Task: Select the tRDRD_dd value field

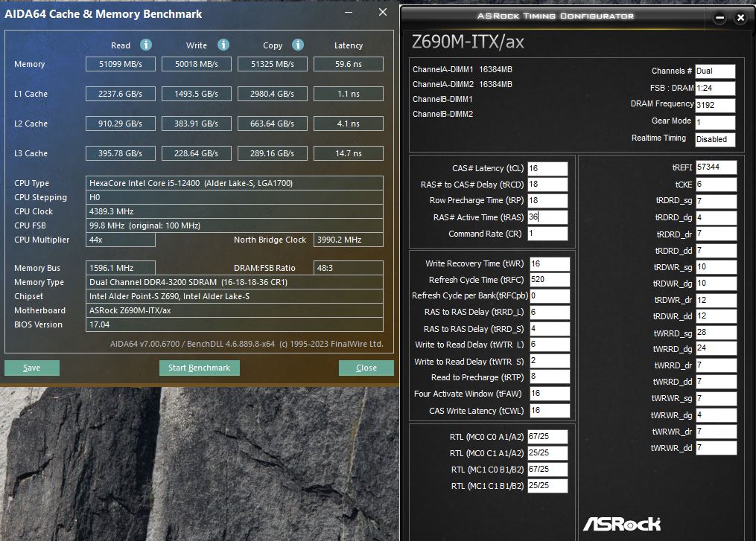Action: [716, 251]
